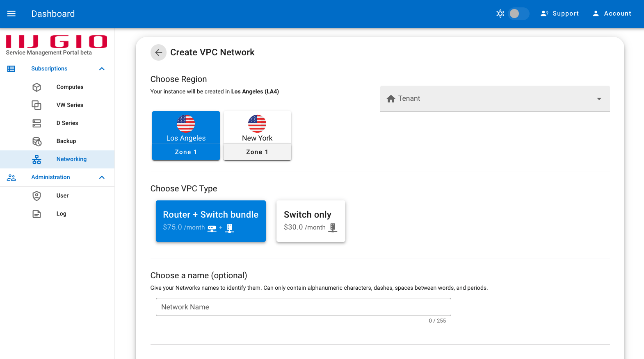Click the VW Series stacked squares icon
The height and width of the screenshot is (359, 644).
point(37,105)
